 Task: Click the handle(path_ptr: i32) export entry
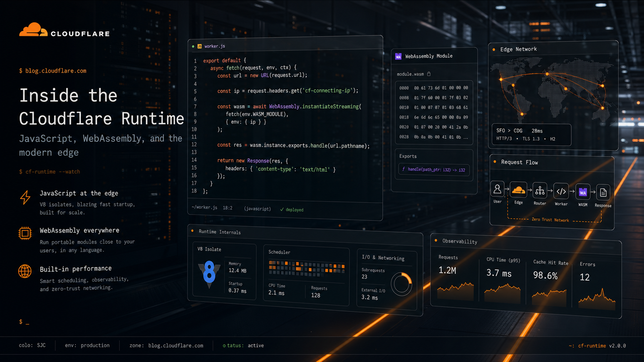pyautogui.click(x=434, y=169)
